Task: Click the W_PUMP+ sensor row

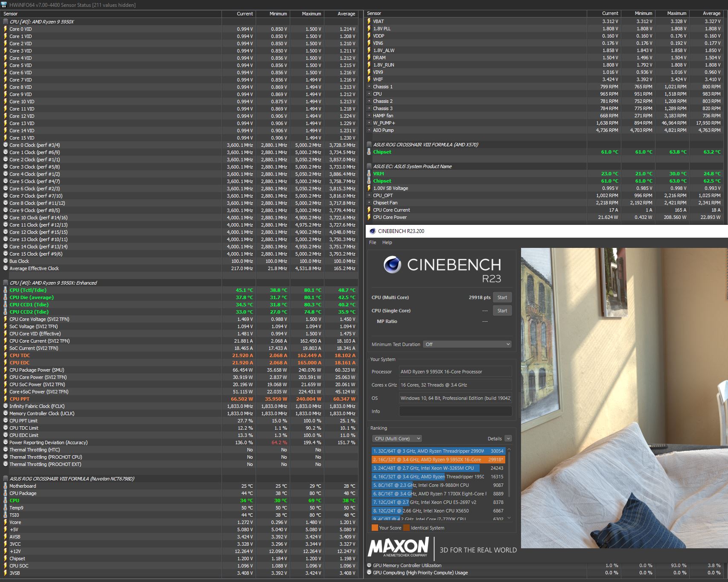Action: point(544,123)
